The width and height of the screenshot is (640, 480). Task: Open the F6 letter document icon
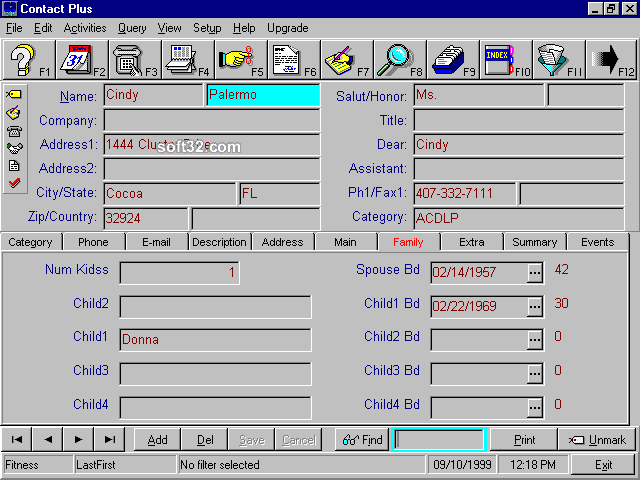pos(294,60)
